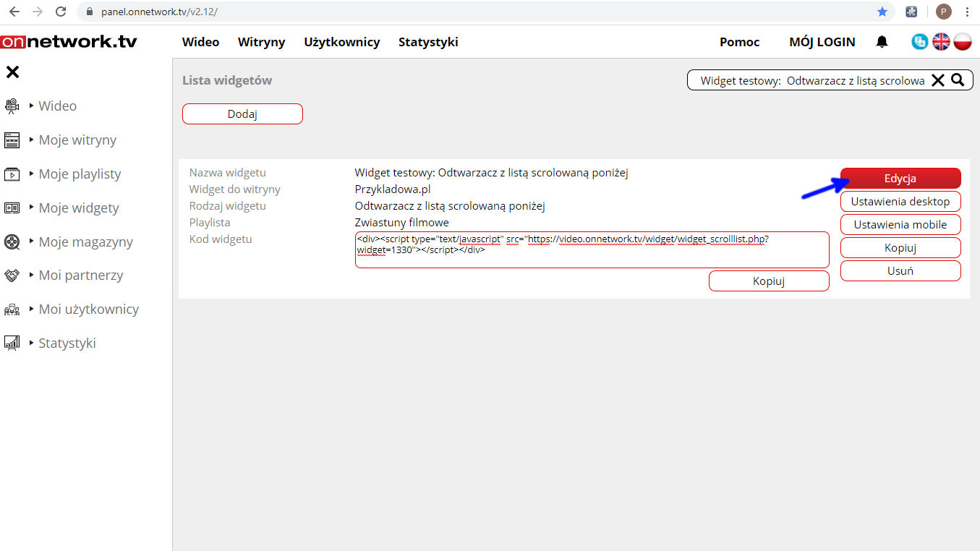This screenshot has height=551, width=980.
Task: Click inside the Kod widgetu code box
Action: click(x=592, y=249)
